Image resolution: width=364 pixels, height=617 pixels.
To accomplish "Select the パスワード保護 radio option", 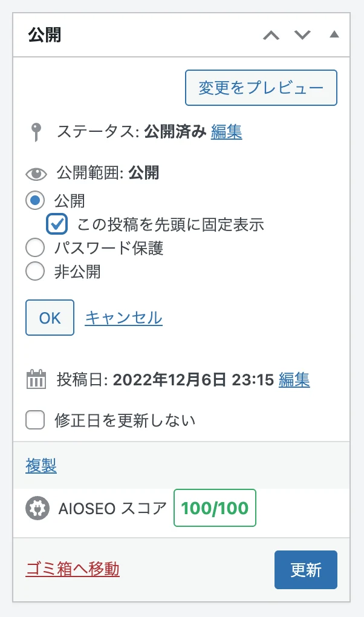I will [35, 247].
